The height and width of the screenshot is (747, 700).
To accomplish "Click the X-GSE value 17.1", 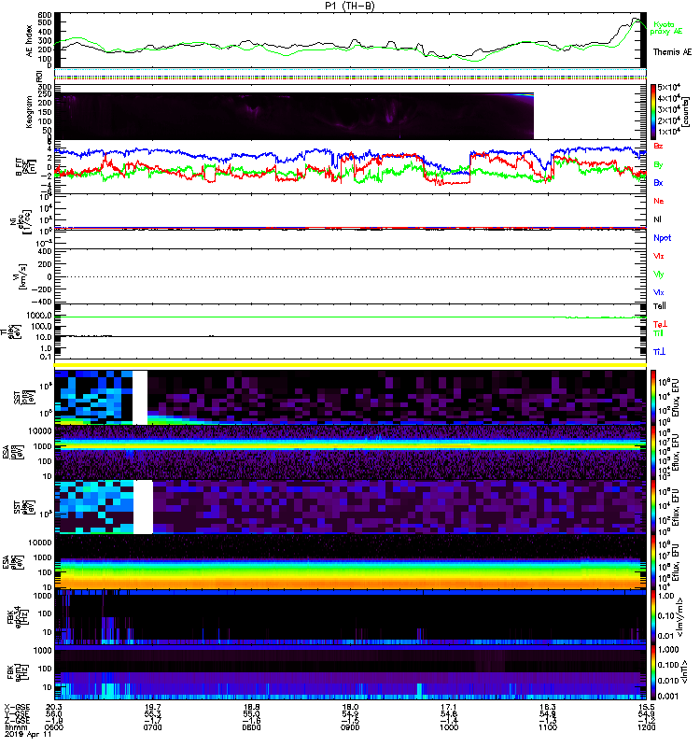I will point(449,707).
